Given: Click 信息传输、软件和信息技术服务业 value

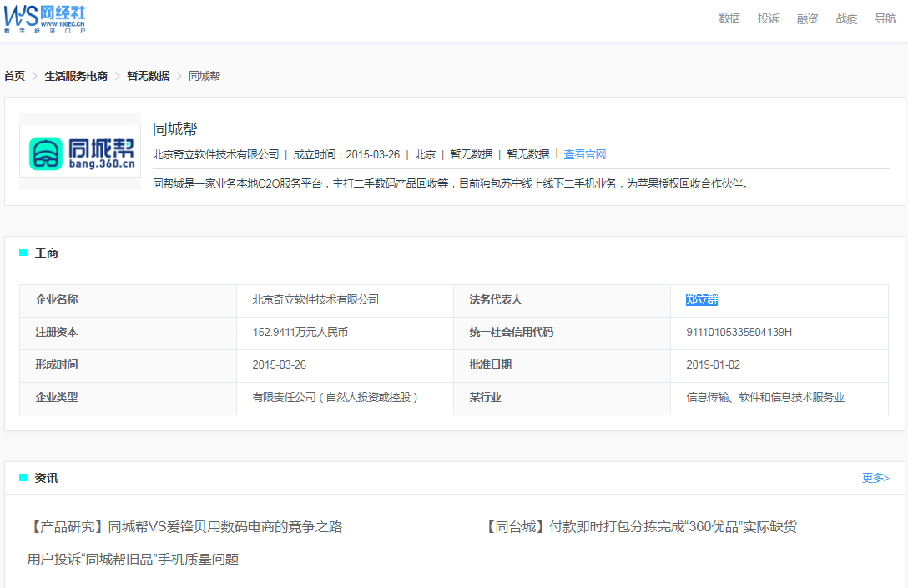Looking at the screenshot, I should click(765, 397).
